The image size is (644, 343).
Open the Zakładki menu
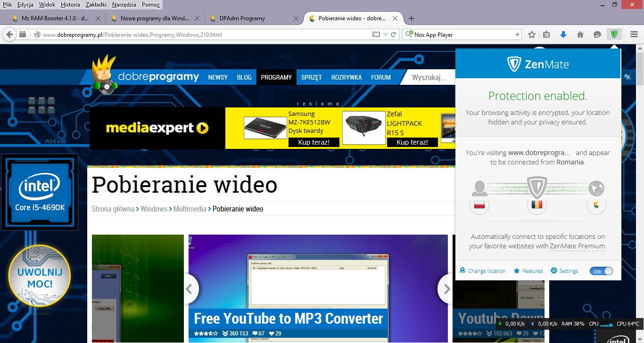coord(96,5)
